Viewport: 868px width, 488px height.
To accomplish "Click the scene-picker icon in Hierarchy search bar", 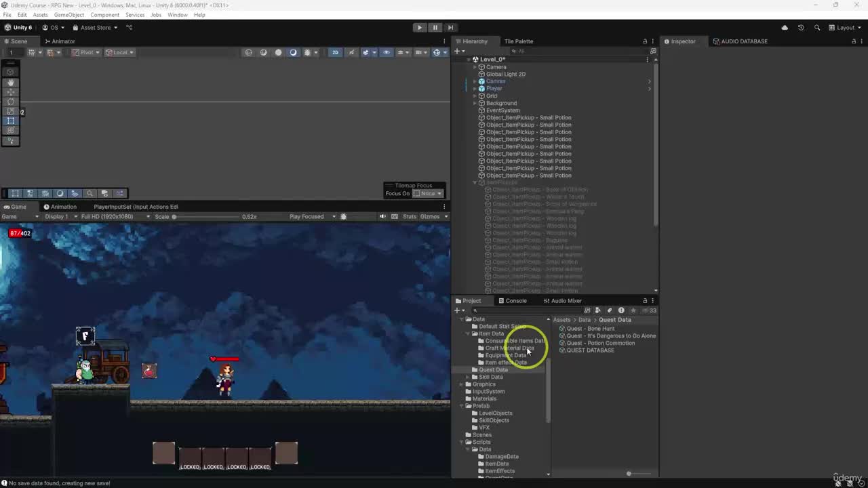I will pyautogui.click(x=653, y=52).
